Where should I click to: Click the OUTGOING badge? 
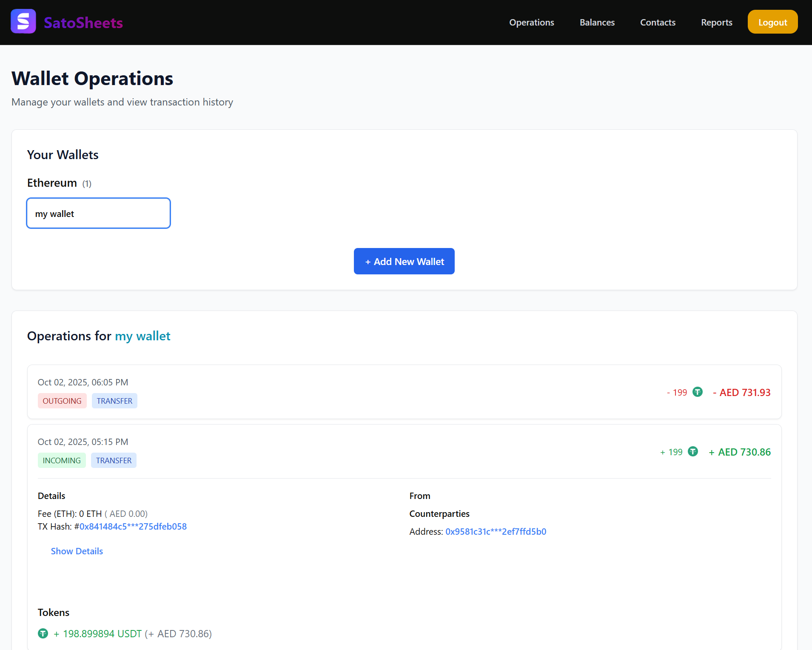[62, 400]
